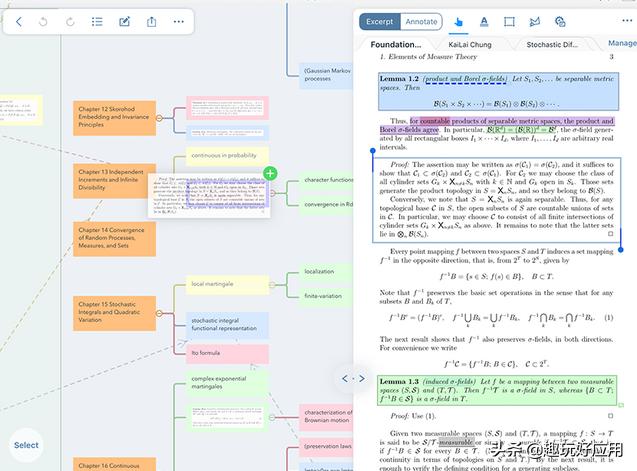Collapse Chapter 12 Skorohod branch toggle
This screenshot has width=637, height=471.
159,118
